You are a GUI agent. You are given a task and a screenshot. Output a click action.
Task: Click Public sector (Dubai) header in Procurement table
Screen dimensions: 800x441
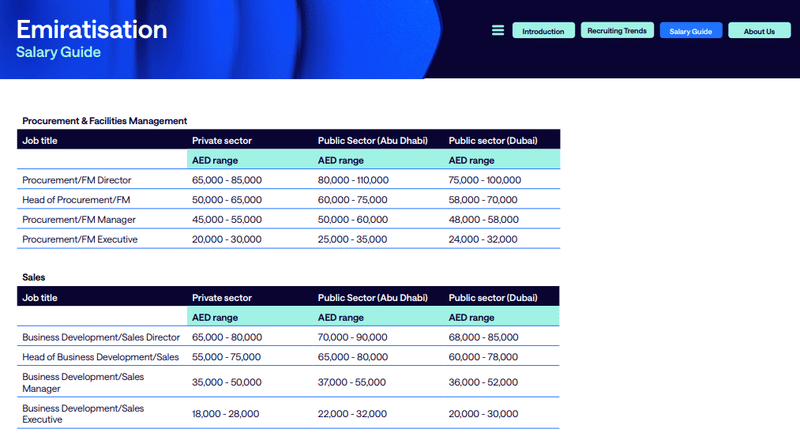click(x=498, y=141)
